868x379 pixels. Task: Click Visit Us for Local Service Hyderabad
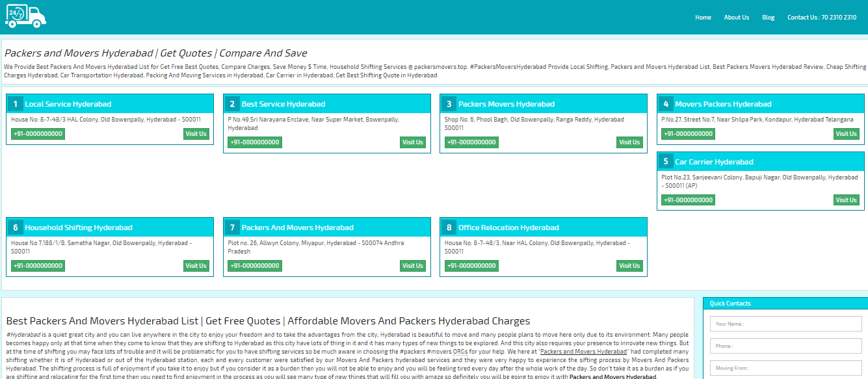196,134
